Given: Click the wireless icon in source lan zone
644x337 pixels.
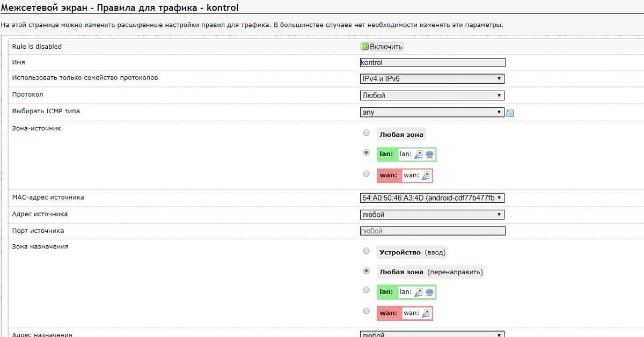Looking at the screenshot, I should pyautogui.click(x=429, y=155).
